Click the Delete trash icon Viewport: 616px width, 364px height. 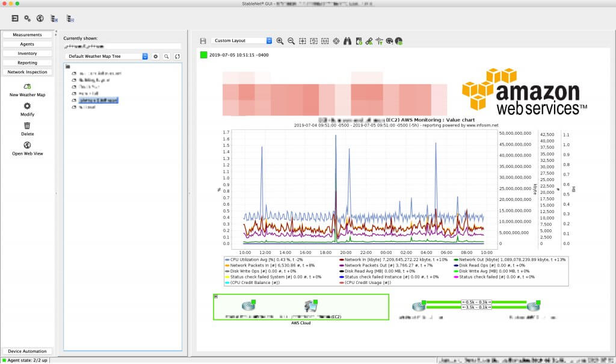point(26,126)
